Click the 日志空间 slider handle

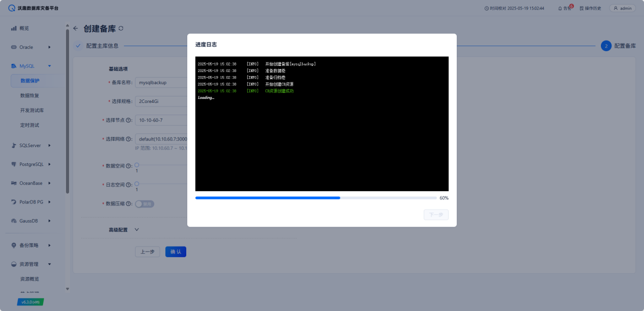point(137,184)
